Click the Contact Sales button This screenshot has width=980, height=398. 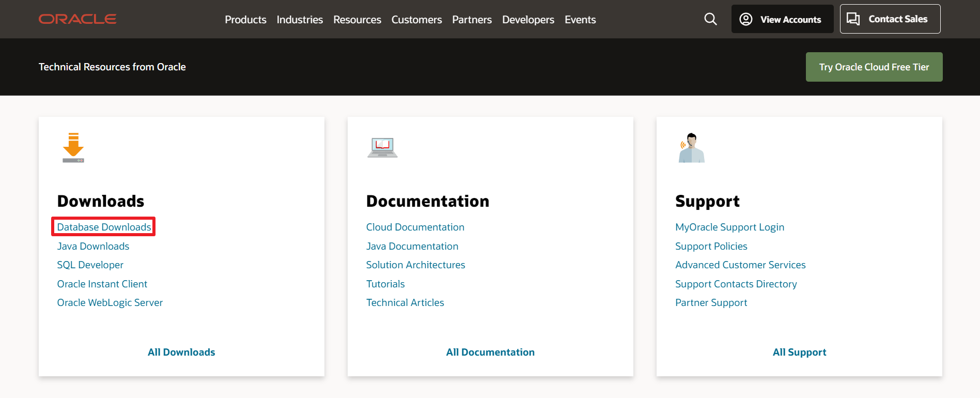tap(890, 19)
